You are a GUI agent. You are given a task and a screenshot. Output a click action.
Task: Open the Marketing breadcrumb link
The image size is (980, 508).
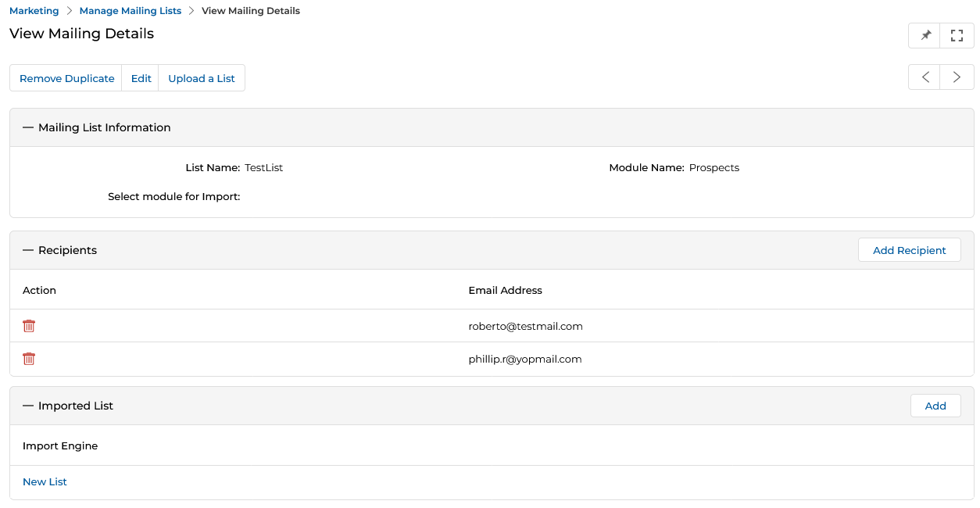[x=34, y=11]
